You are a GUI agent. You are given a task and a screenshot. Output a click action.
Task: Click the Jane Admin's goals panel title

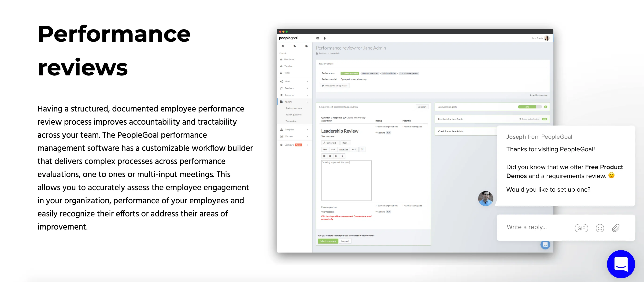[447, 107]
